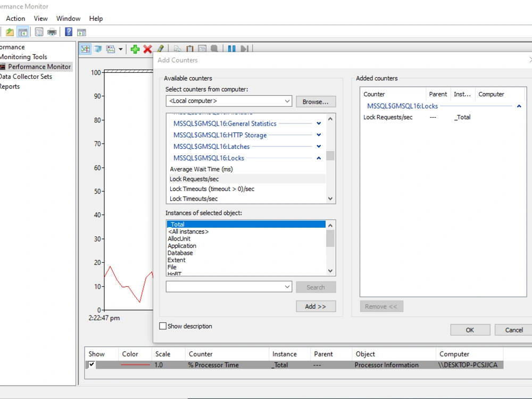The width and height of the screenshot is (532, 399).
Task: Select Data Collector Sets tree node
Action: 26,76
